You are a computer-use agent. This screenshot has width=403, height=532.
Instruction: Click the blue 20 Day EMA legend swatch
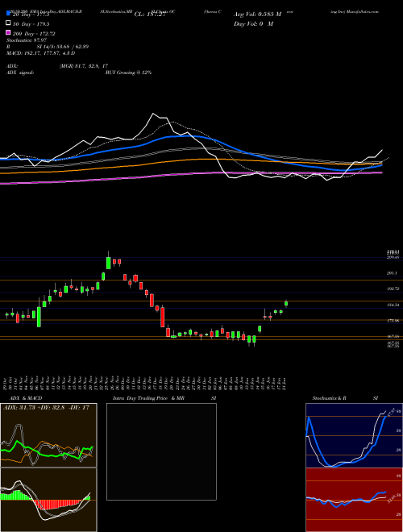coord(8,13)
